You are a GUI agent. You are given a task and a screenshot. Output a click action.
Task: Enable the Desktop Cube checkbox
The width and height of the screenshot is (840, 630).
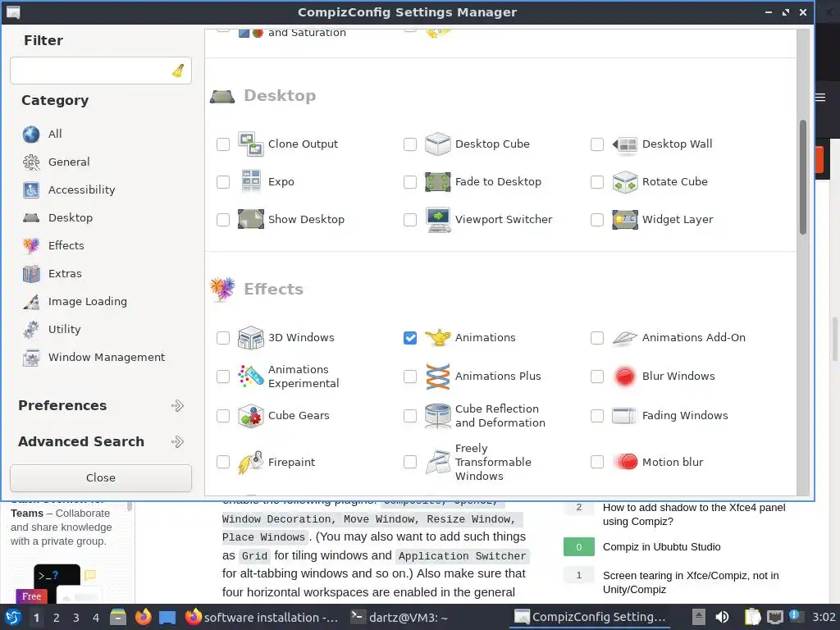coord(410,144)
